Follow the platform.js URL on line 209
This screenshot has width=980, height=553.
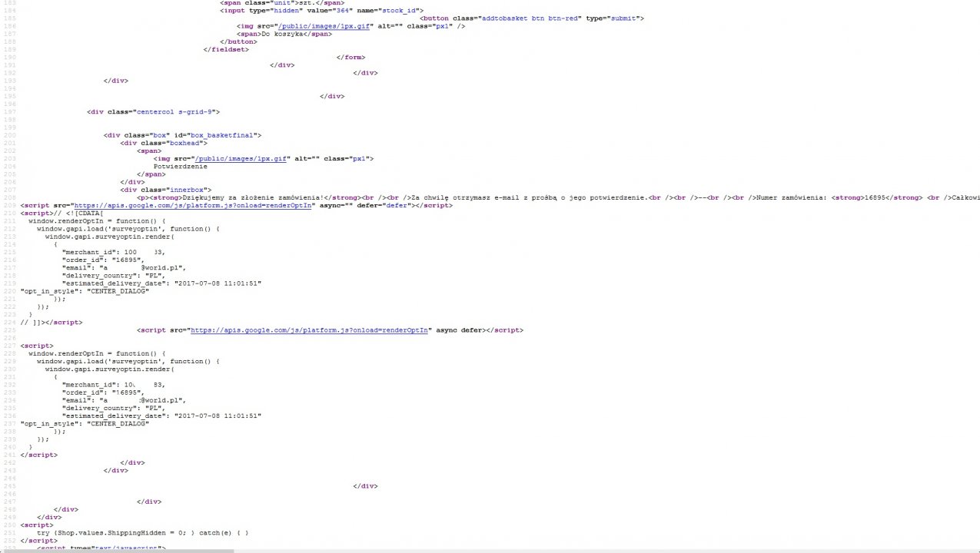192,205
